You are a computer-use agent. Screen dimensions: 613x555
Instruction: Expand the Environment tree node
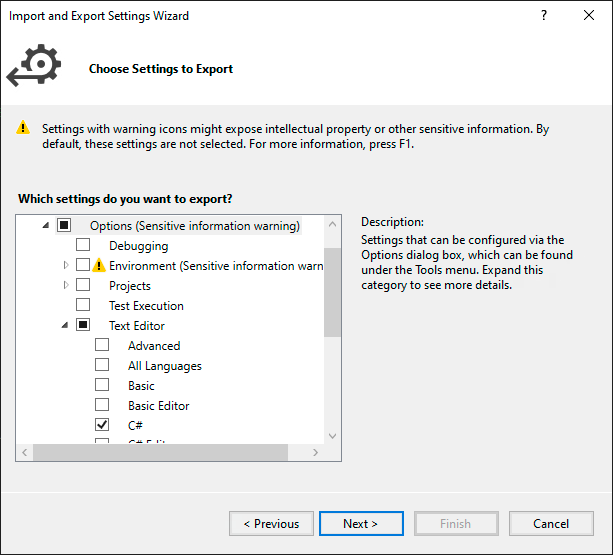click(x=66, y=265)
